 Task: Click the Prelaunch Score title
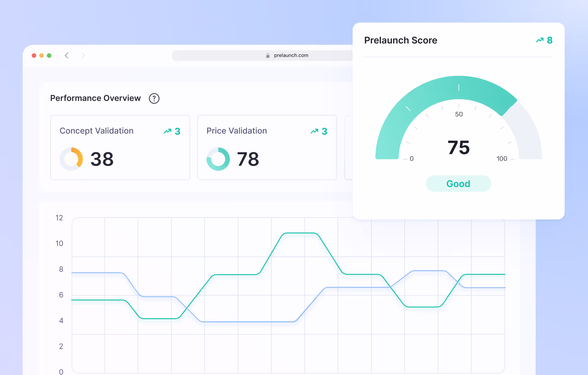(401, 41)
